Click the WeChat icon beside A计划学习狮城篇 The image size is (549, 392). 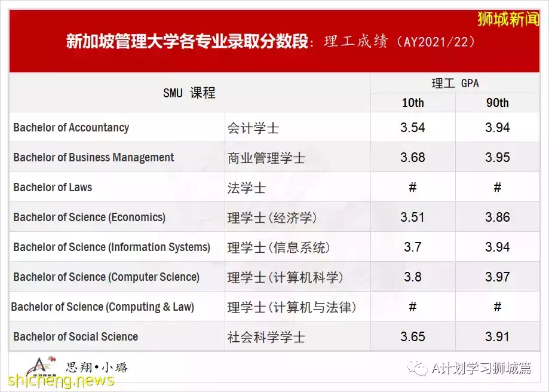pyautogui.click(x=417, y=368)
